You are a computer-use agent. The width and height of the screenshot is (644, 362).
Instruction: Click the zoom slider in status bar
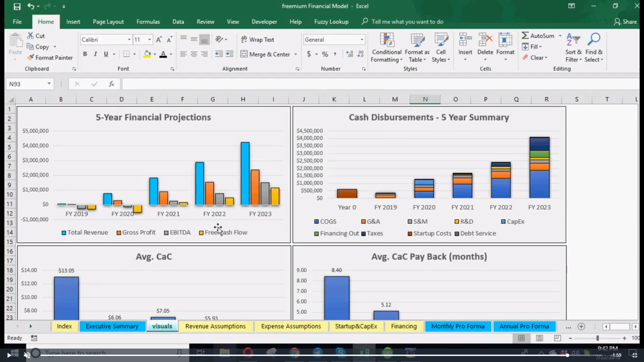(597, 338)
